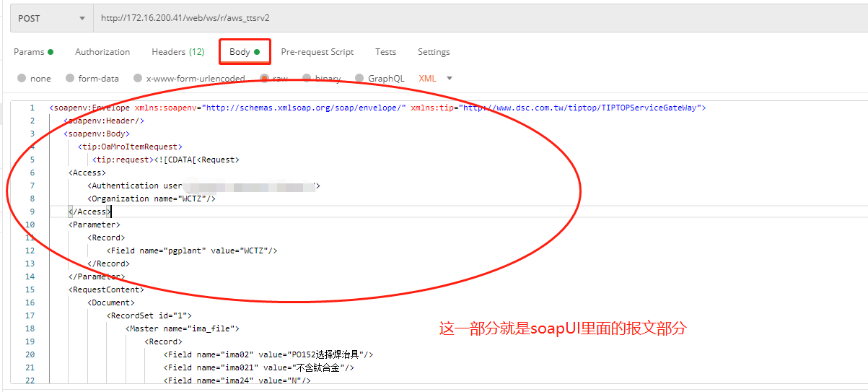This screenshot has height=392, width=868.
Task: Click the tip:request CDATA line
Action: tap(166, 160)
